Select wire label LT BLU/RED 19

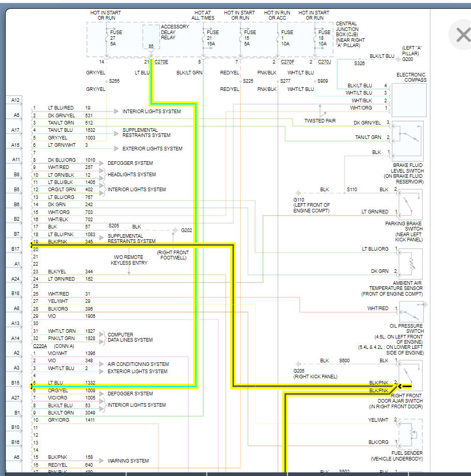point(69,108)
